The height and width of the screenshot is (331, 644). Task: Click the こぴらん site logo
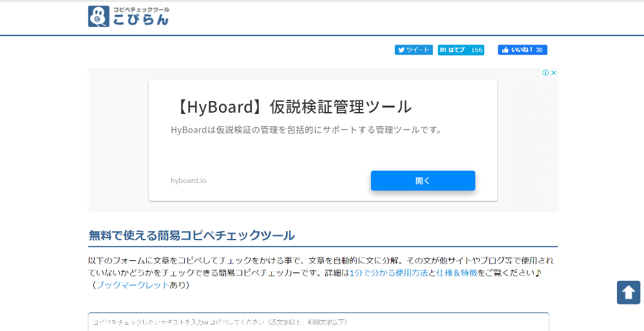point(129,17)
